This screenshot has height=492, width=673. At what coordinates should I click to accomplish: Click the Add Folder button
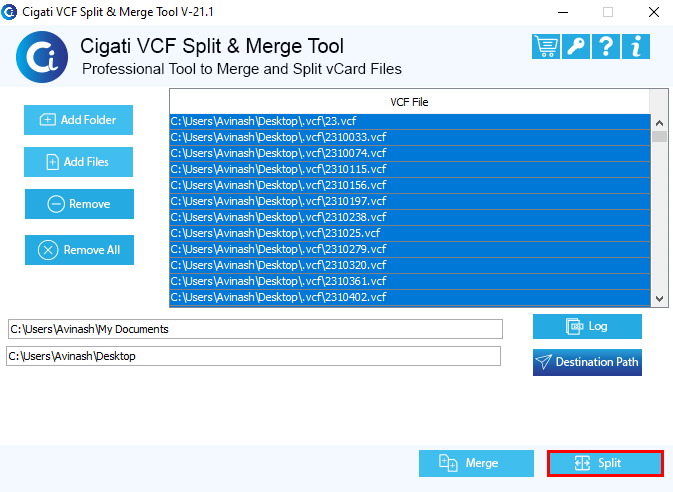click(78, 120)
